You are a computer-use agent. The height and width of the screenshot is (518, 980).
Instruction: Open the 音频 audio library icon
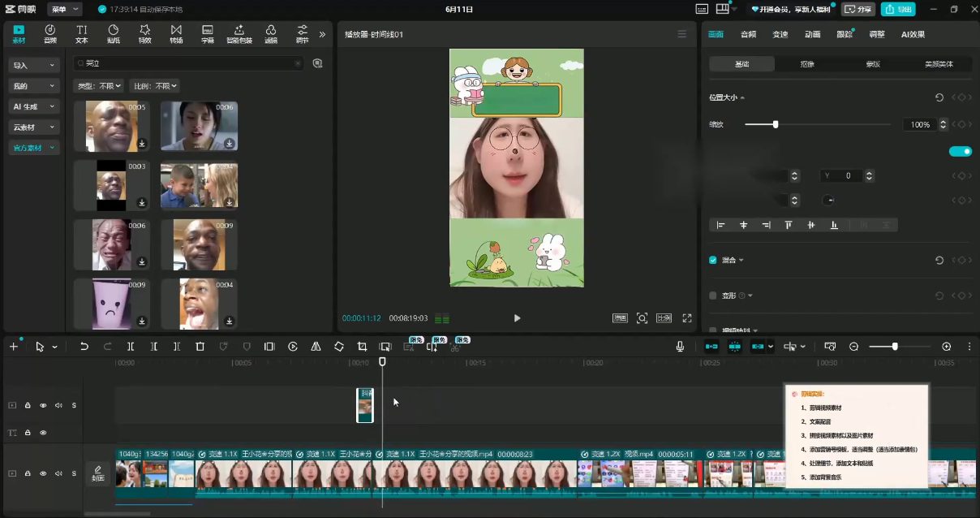point(49,33)
